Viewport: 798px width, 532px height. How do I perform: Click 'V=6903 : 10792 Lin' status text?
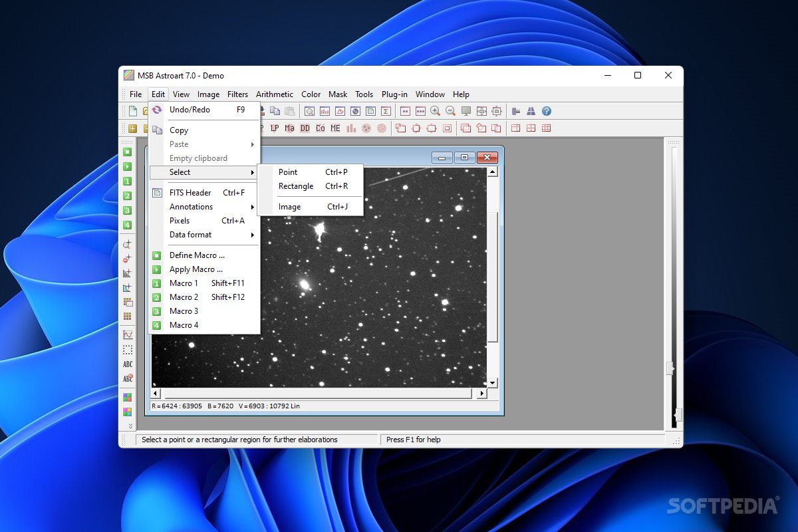pos(269,406)
